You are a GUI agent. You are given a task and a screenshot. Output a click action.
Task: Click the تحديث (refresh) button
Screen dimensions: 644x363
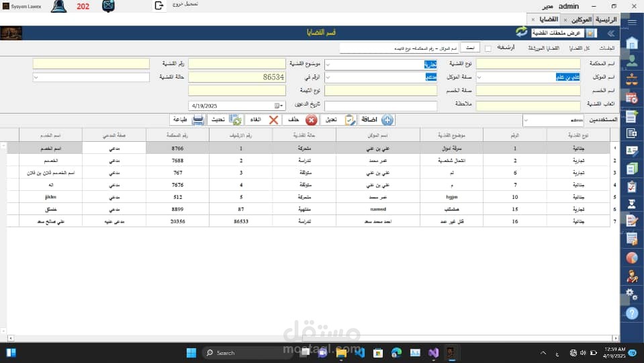pyautogui.click(x=225, y=120)
